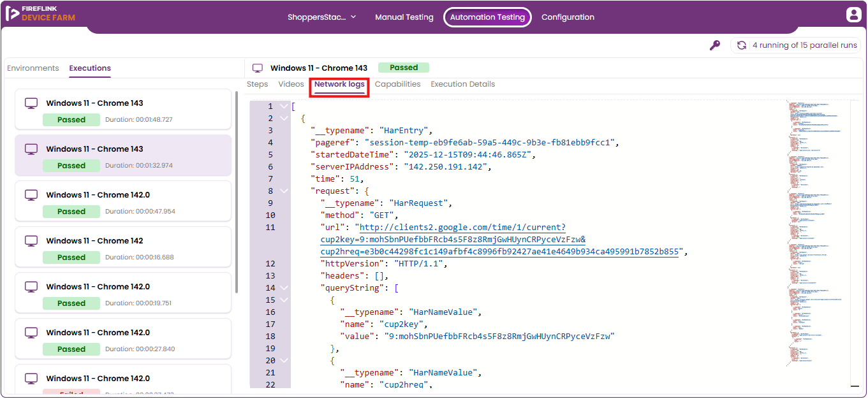Image resolution: width=868 pixels, height=399 pixels.
Task: Click the monitor icon beside the Passed header
Action: click(x=258, y=68)
